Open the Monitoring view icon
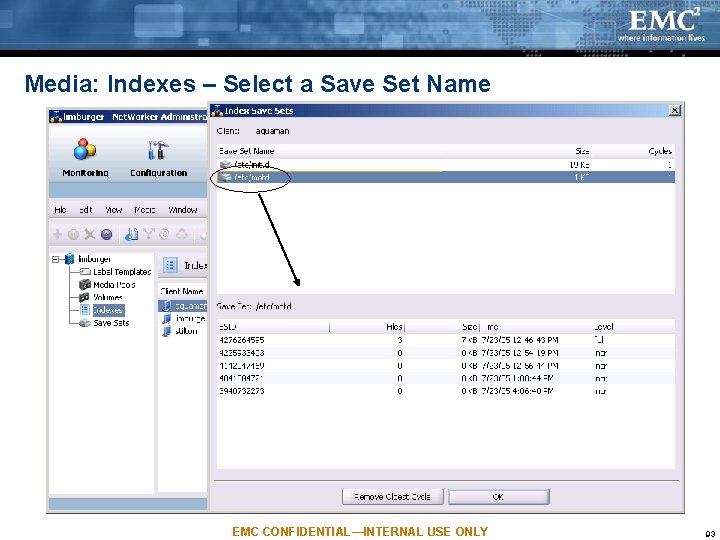Image resolution: width=720 pixels, height=540 pixels. click(x=85, y=149)
